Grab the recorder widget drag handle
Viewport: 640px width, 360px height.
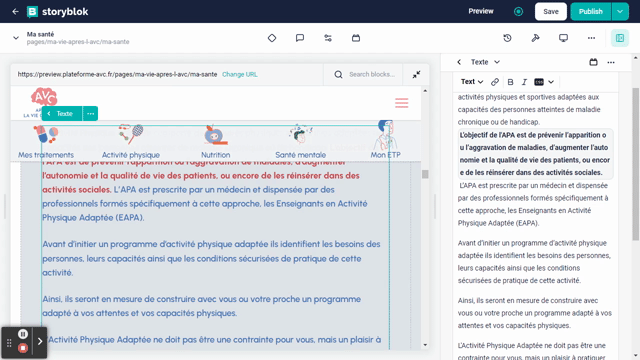tap(9, 343)
